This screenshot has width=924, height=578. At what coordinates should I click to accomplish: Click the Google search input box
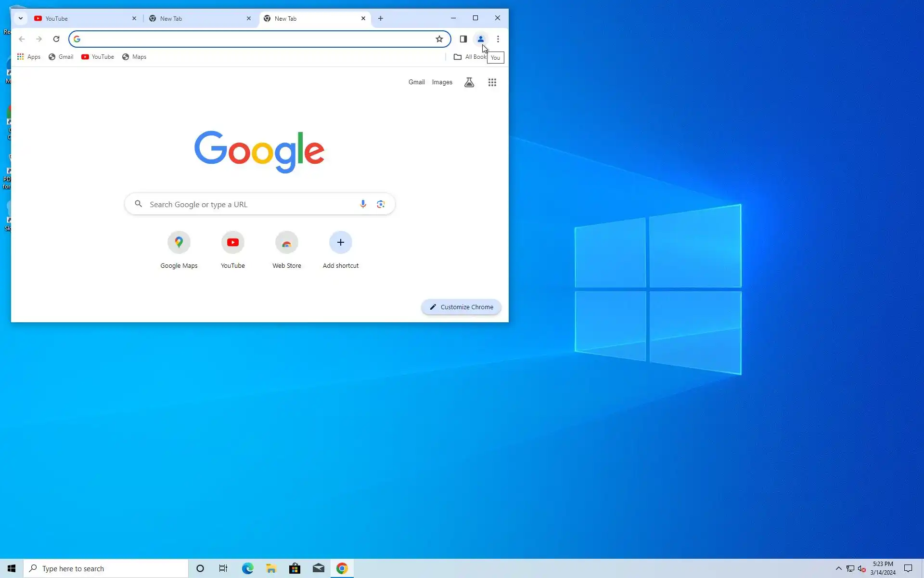[250, 204]
